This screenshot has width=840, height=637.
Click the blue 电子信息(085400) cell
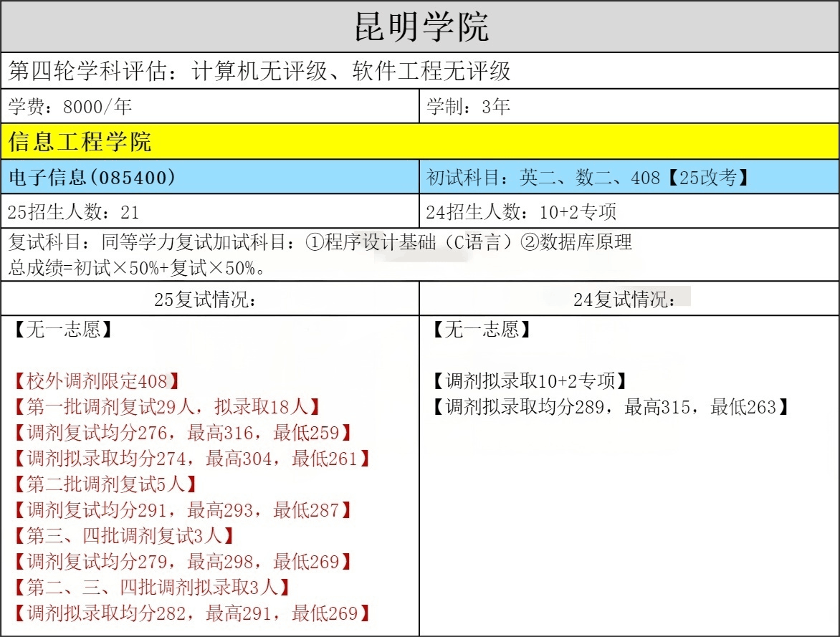[x=92, y=177]
